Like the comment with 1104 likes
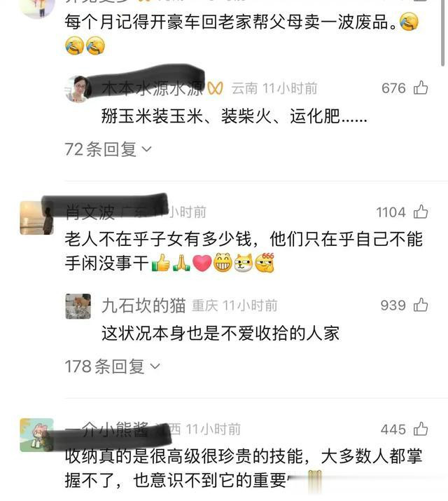Image resolution: width=448 pixels, height=501 pixels. coord(421,212)
